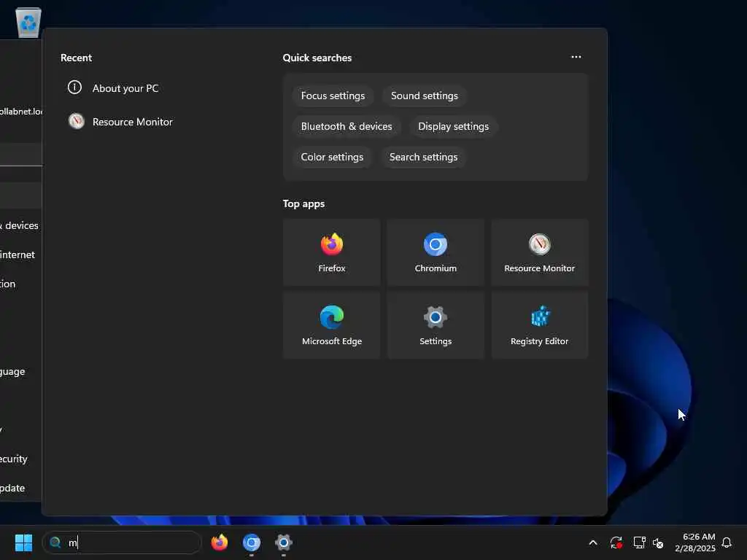Open the Quick searches more options menu
This screenshot has width=747, height=560.
(576, 57)
